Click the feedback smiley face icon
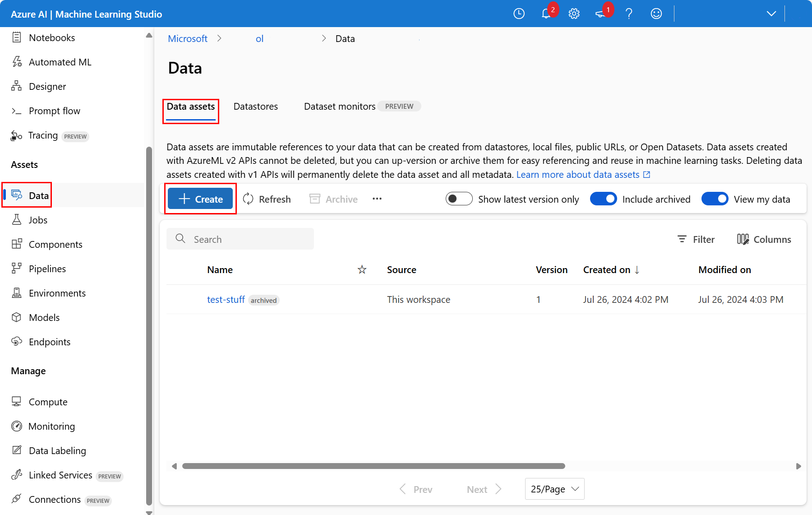 (656, 14)
